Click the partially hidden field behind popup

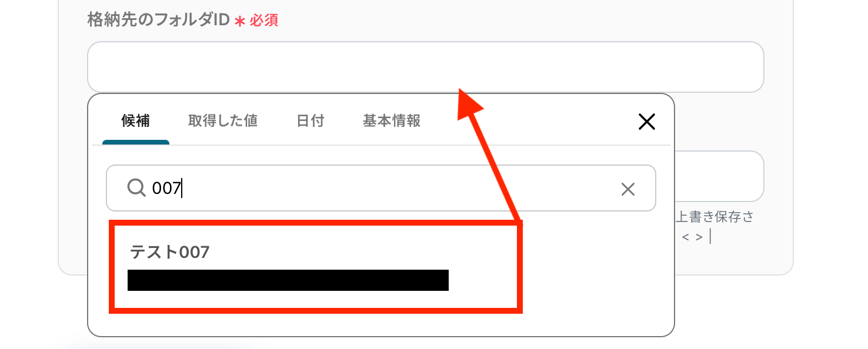point(719,176)
